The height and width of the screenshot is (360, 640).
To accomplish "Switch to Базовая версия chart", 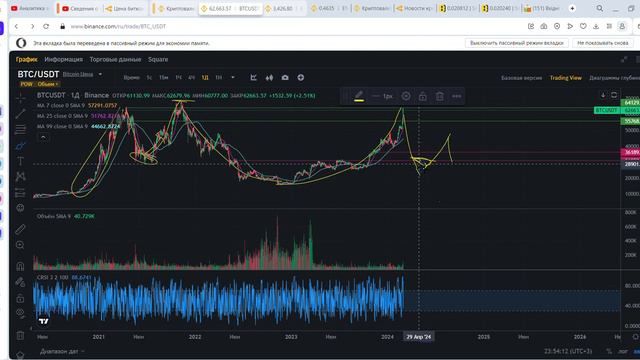I will [x=522, y=78].
